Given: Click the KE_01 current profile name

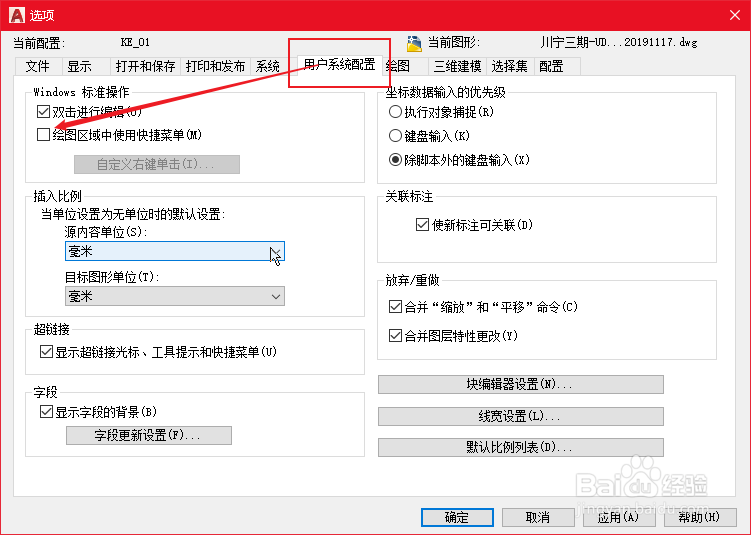Looking at the screenshot, I should point(135,42).
